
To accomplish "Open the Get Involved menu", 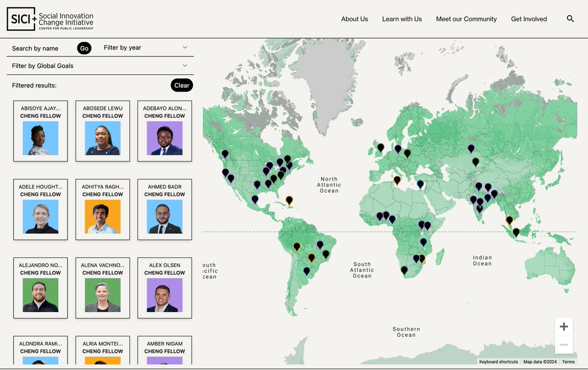I will click(x=529, y=19).
